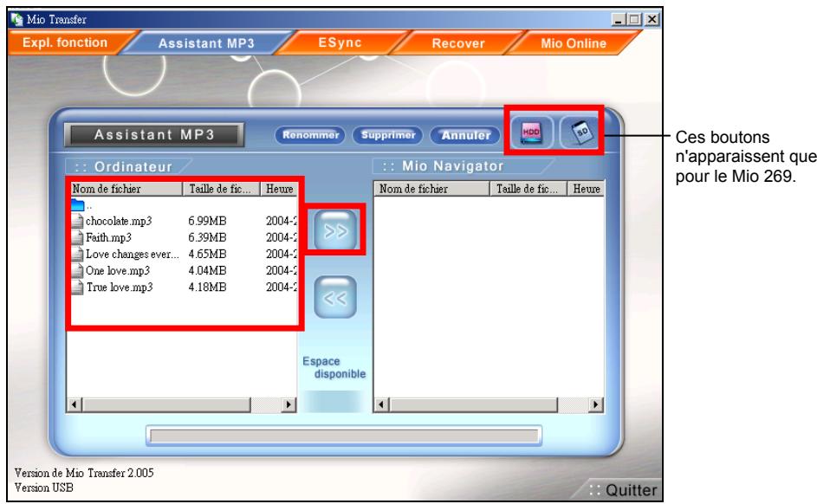The height and width of the screenshot is (504, 817).
Task: Click the 4.04MB size cell
Action: (207, 271)
